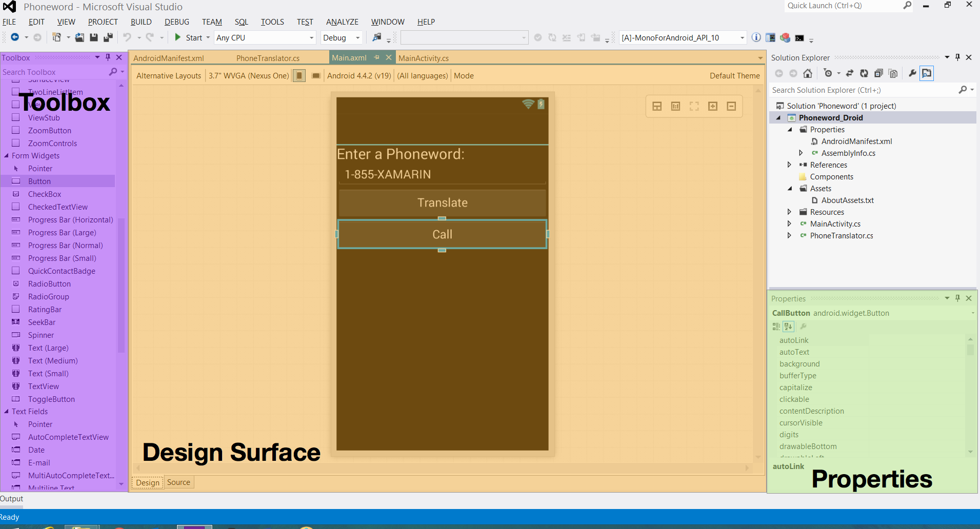Sort properties alphabetically in Properties panel
This screenshot has height=529, width=980.
coord(788,327)
